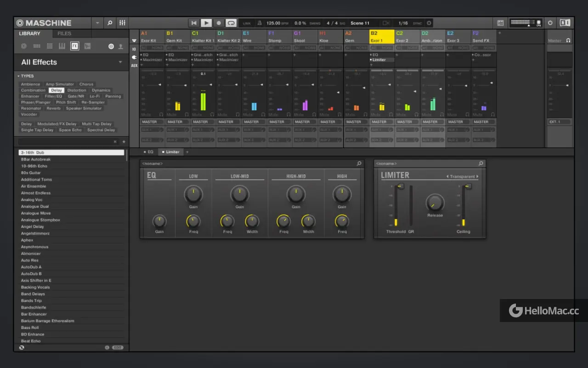Open EQ preset noname search magnifier
The image size is (588, 368).
click(x=359, y=163)
